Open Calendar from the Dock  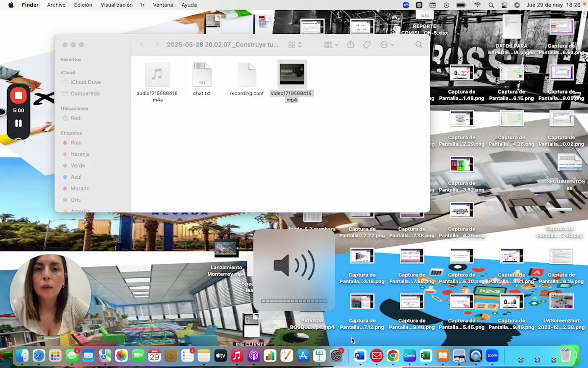coord(155,355)
